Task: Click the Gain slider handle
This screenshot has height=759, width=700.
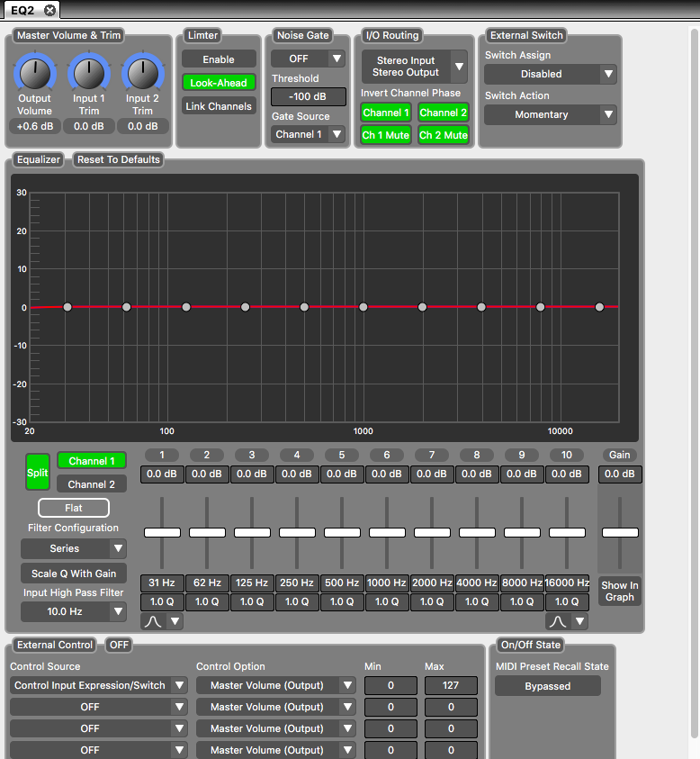Action: 620,532
